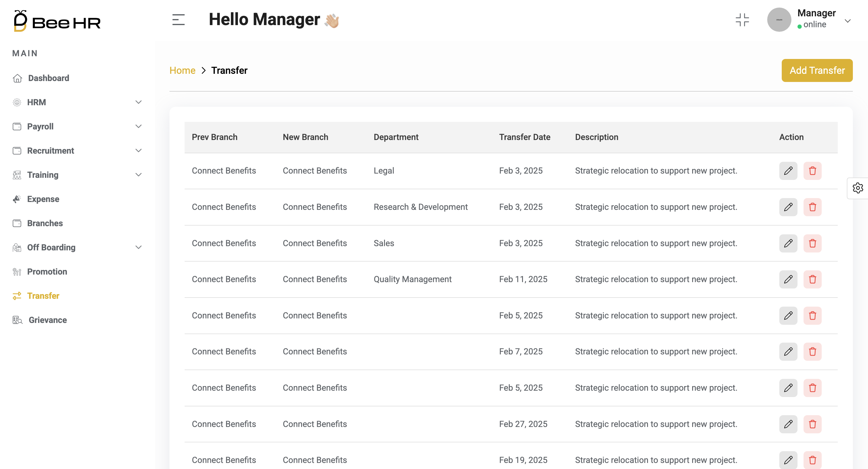
Task: Edit the Legal department transfer with the pencil icon
Action: click(788, 171)
